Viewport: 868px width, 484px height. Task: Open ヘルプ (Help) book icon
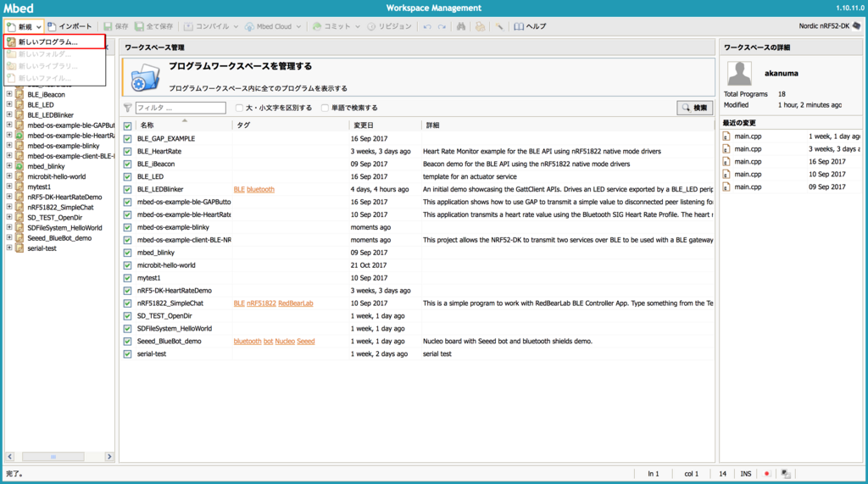pos(519,26)
